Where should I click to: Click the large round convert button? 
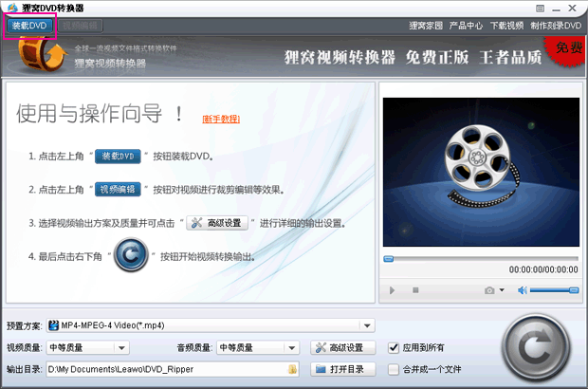[x=536, y=348]
